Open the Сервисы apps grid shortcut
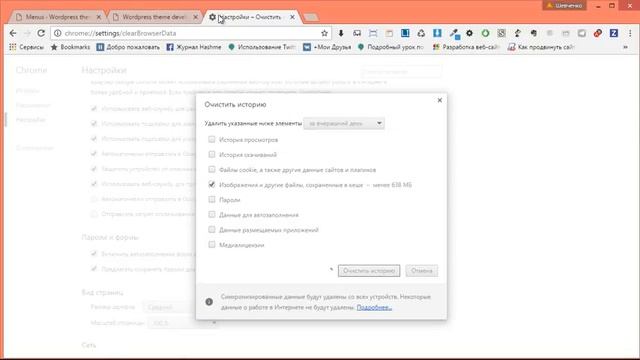Viewport: 640px width, 360px height. click(26, 47)
